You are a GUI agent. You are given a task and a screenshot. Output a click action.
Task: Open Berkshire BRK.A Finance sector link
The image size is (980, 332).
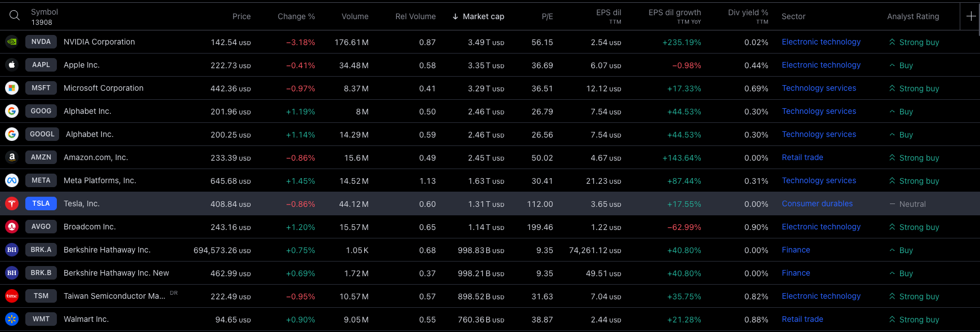coord(796,250)
